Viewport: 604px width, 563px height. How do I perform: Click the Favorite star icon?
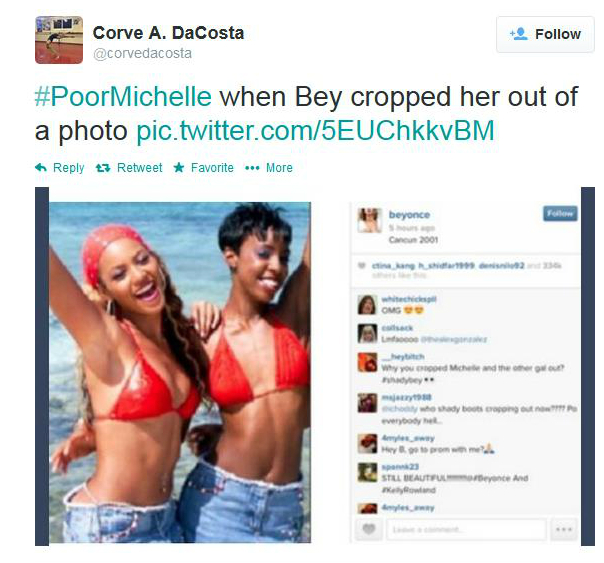pos(179,168)
